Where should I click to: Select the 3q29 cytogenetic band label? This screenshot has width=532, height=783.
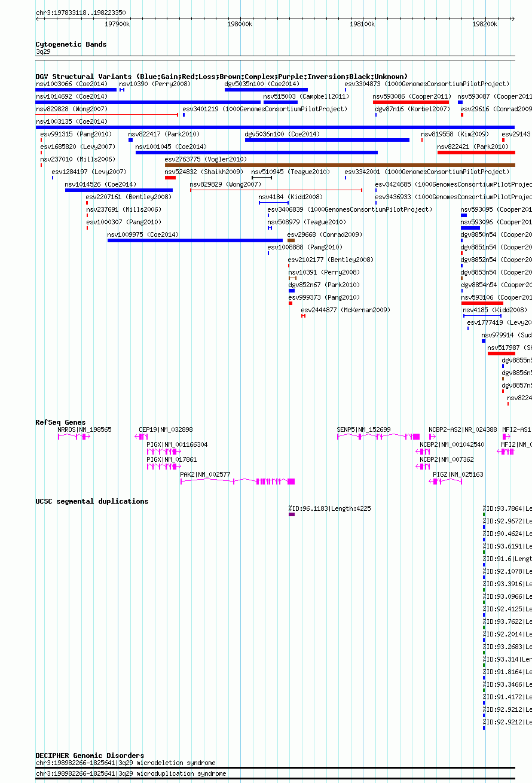click(43, 52)
